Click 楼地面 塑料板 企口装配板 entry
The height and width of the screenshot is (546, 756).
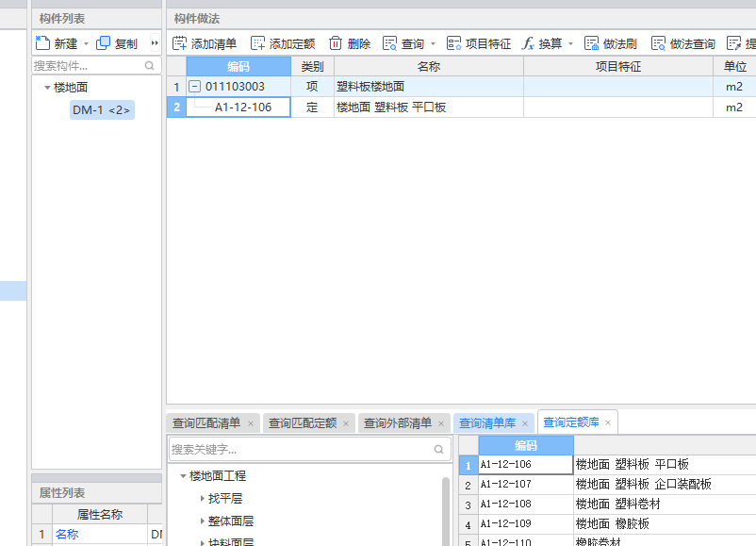(643, 485)
